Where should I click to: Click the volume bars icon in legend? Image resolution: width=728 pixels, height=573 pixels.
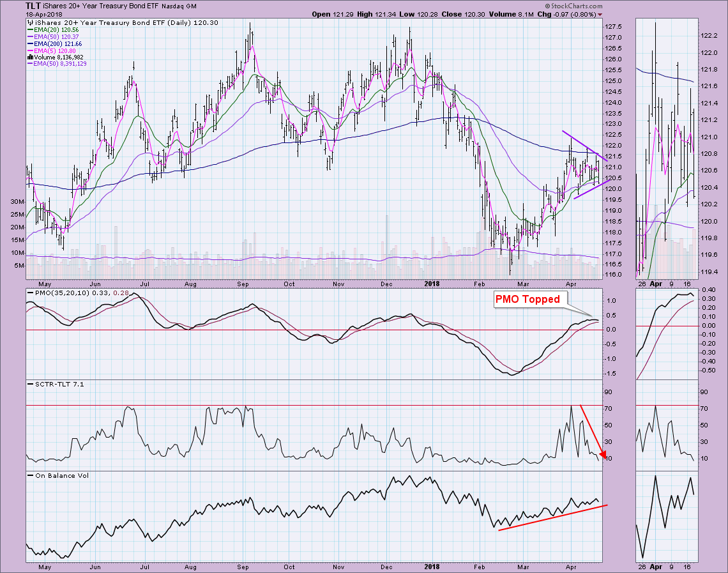[x=30, y=57]
